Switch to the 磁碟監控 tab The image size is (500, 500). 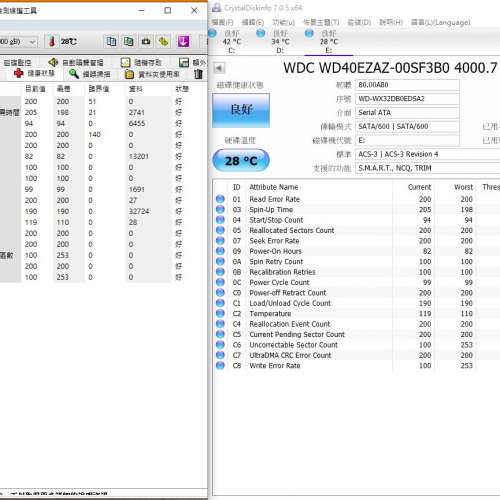click(17, 62)
